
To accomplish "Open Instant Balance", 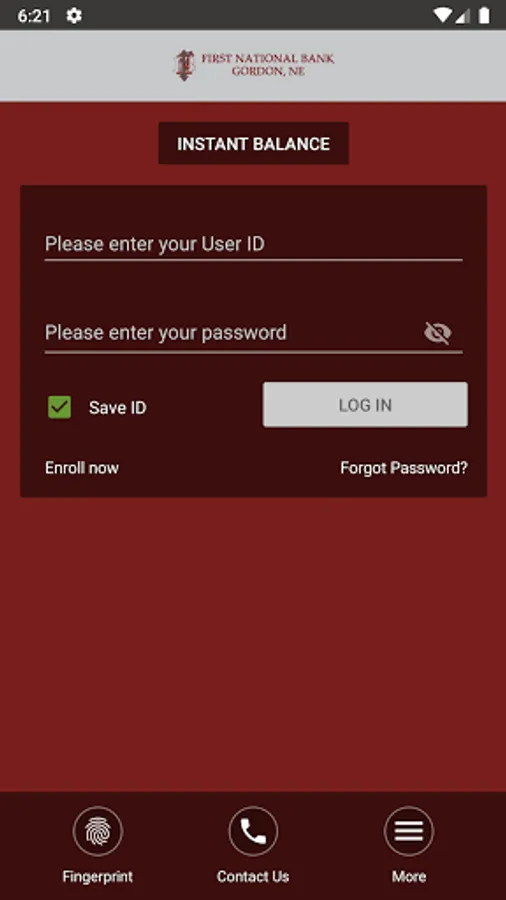I will [x=254, y=143].
